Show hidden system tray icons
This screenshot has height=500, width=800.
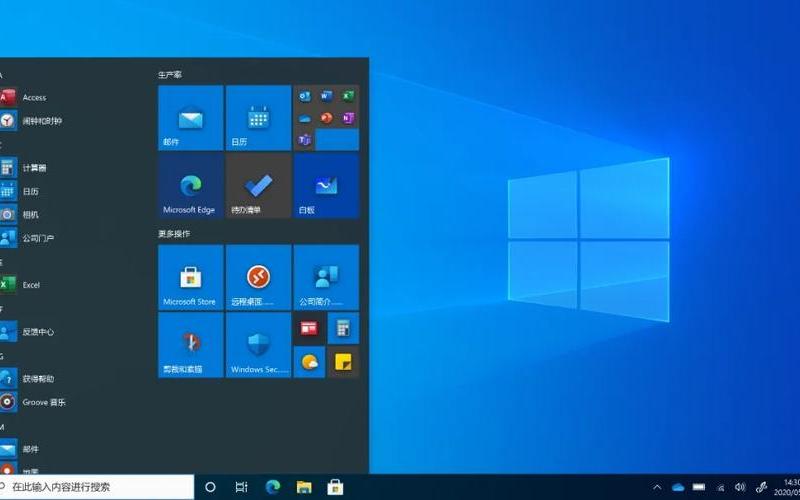pyautogui.click(x=657, y=487)
